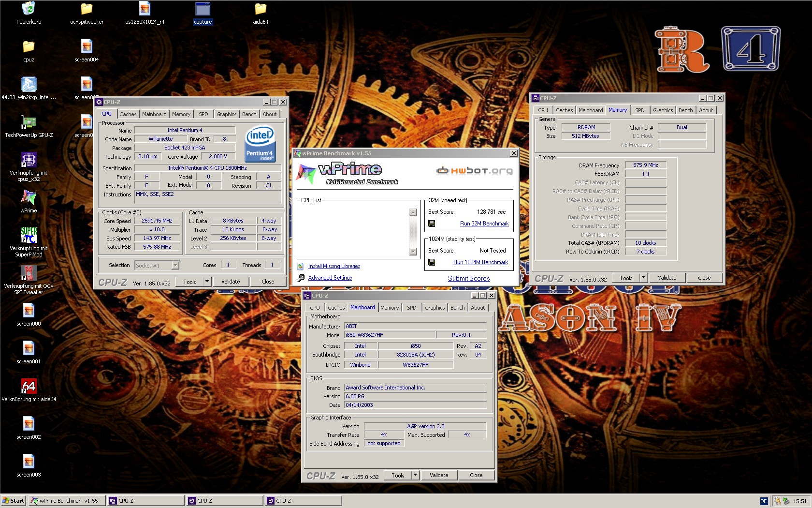812x508 pixels.
Task: Click the i850-W83627HF model field
Action: point(390,335)
